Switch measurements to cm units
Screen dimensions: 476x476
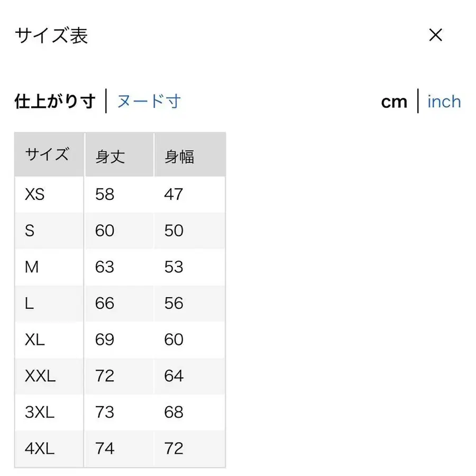coord(394,102)
